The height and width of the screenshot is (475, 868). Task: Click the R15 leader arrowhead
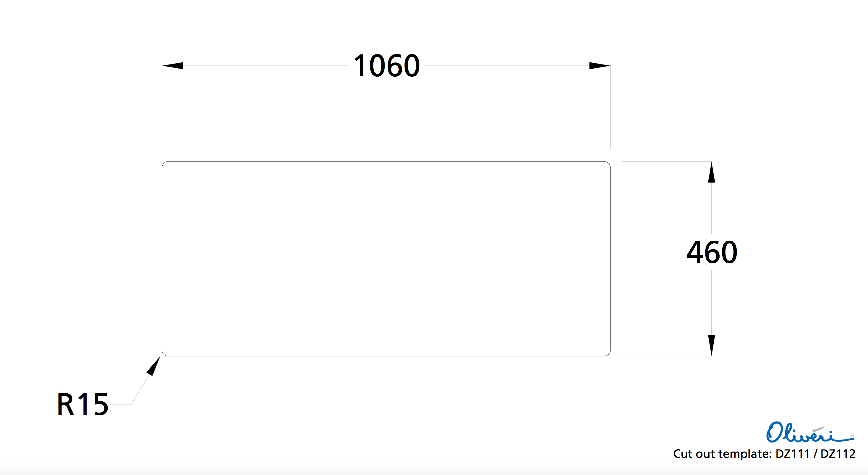pyautogui.click(x=154, y=366)
